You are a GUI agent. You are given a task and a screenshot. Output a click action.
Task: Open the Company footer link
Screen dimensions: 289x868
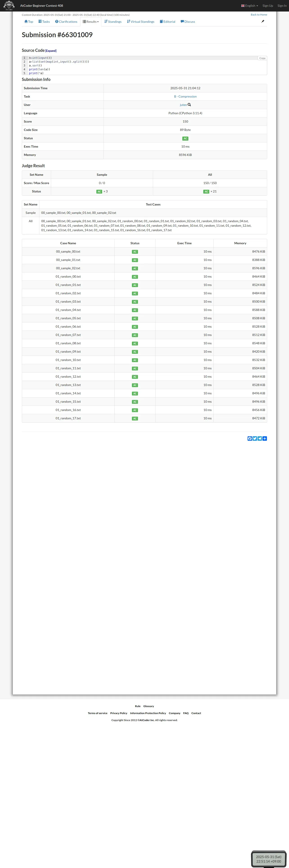click(175, 713)
